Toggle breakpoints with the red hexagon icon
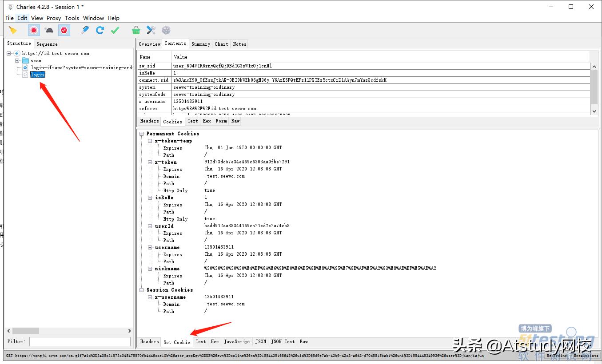 coord(64,30)
